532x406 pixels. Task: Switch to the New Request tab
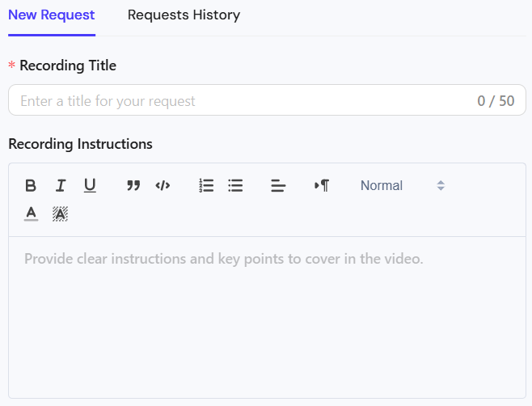tap(52, 15)
